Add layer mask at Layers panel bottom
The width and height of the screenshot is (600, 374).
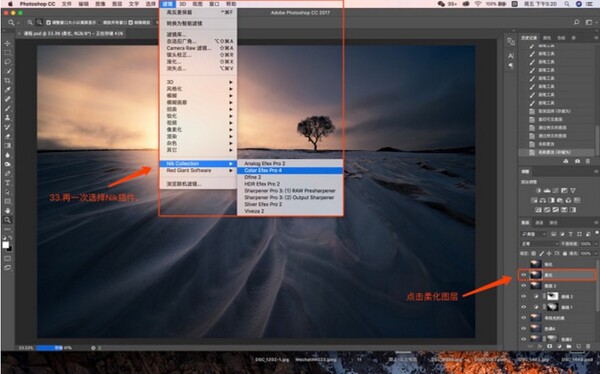549,346
